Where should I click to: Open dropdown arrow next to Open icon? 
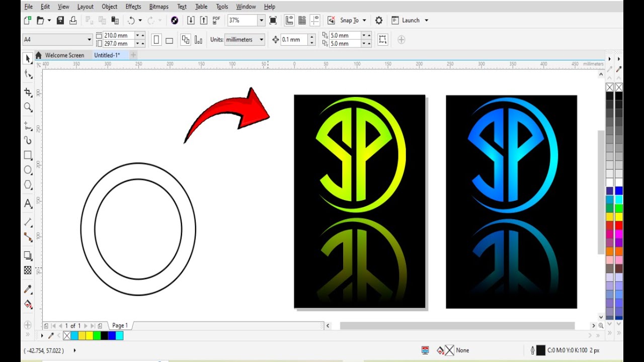pos(48,20)
